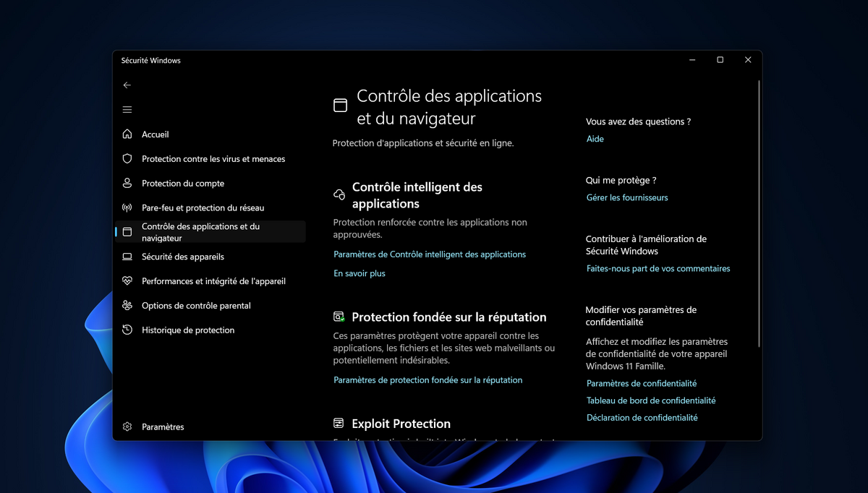Click the Exploit Protection shield icon
868x493 pixels.
[338, 423]
